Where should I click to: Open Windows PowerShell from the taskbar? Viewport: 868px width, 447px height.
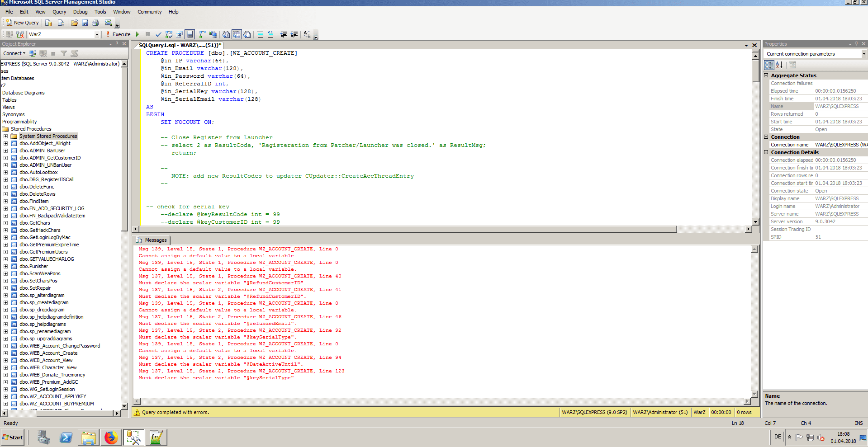[x=66, y=437]
